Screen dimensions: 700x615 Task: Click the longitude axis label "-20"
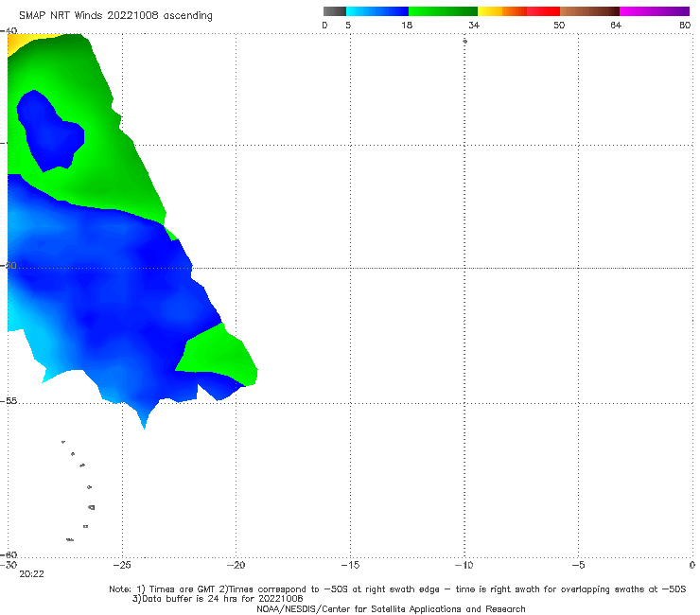[236, 565]
